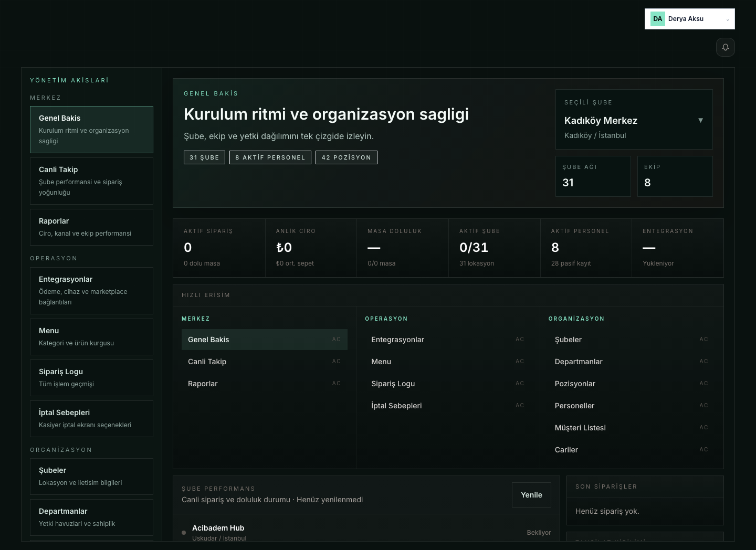Open Sipariş Logu in the sidebar
This screenshot has width=756, height=550.
[91, 378]
